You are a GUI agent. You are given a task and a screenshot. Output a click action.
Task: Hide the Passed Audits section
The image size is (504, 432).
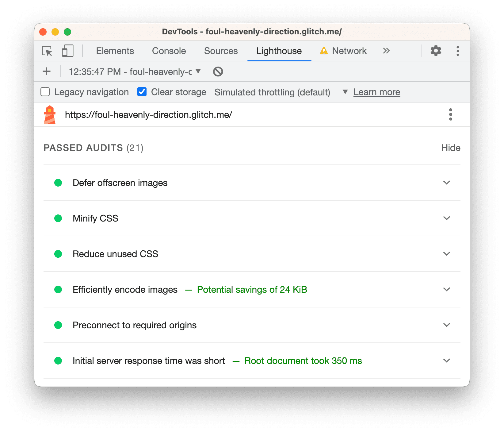tap(451, 148)
